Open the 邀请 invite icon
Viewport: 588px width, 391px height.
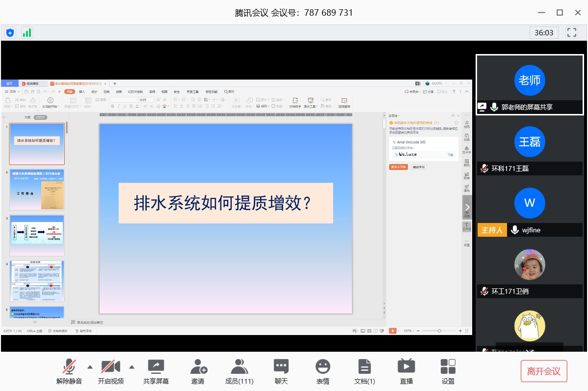click(x=198, y=367)
